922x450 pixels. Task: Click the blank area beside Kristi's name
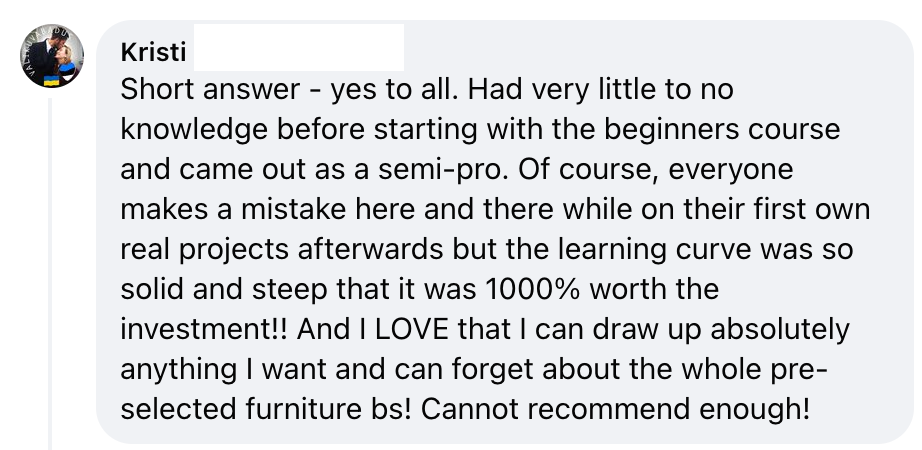pyautogui.click(x=298, y=49)
